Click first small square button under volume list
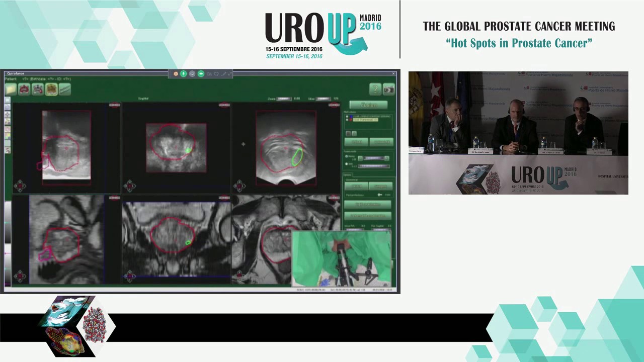Screen dimensions: 644x362 [x=348, y=133]
